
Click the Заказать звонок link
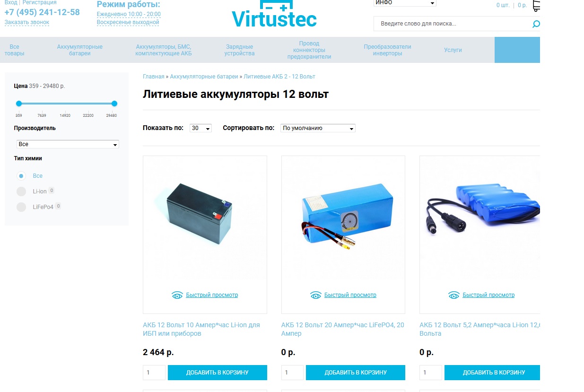[27, 22]
